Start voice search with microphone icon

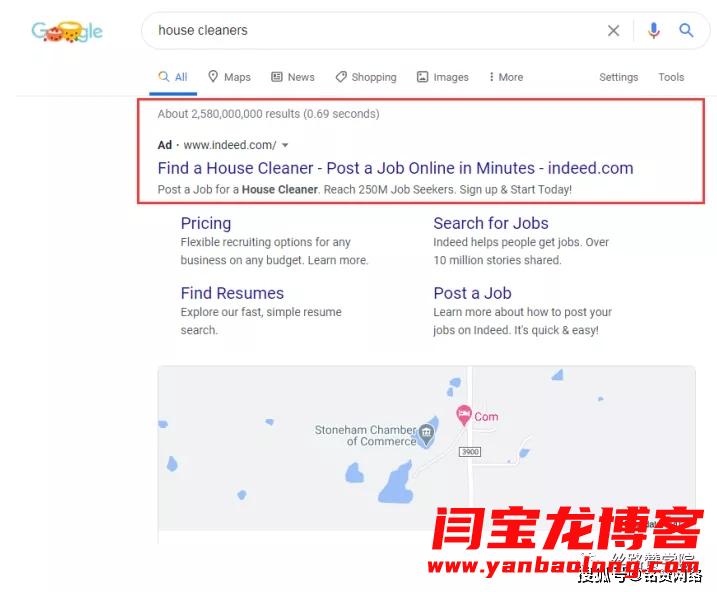pos(653,31)
